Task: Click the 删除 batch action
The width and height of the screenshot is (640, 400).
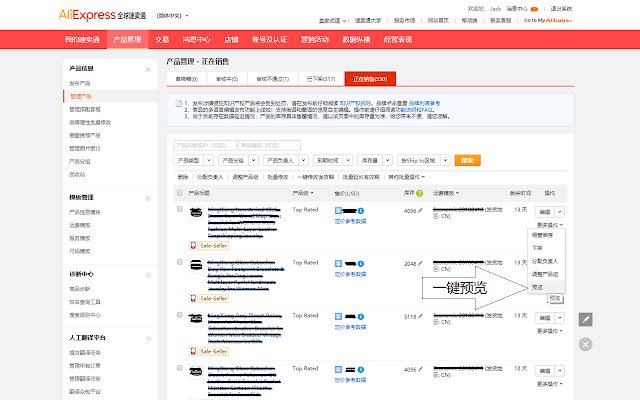Action: click(x=183, y=177)
